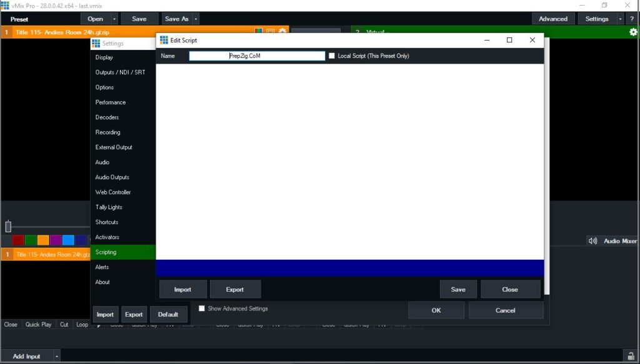Select the green category color swatch
Viewport: 640px width, 364px height.
pyautogui.click(x=31, y=240)
